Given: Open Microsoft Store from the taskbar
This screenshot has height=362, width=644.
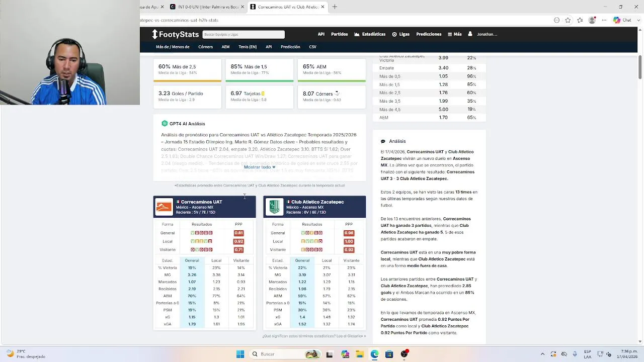Looking at the screenshot, I should pyautogui.click(x=389, y=354).
